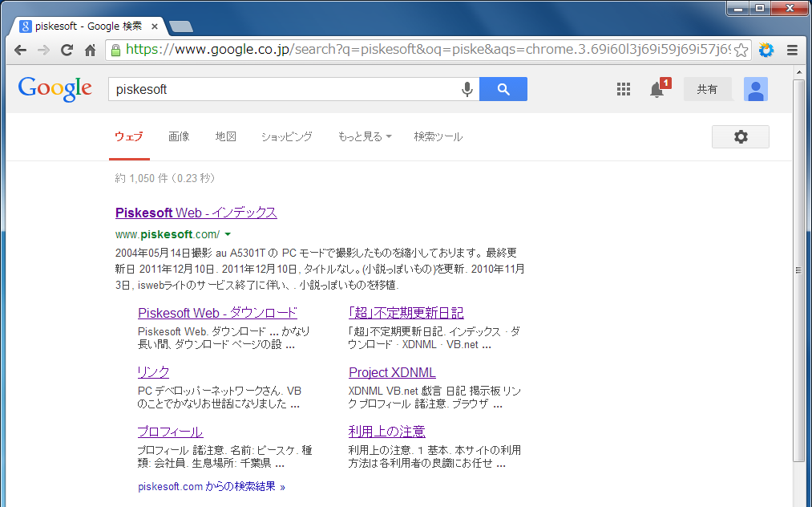Open 「超」不定期更新日記 link

click(406, 313)
